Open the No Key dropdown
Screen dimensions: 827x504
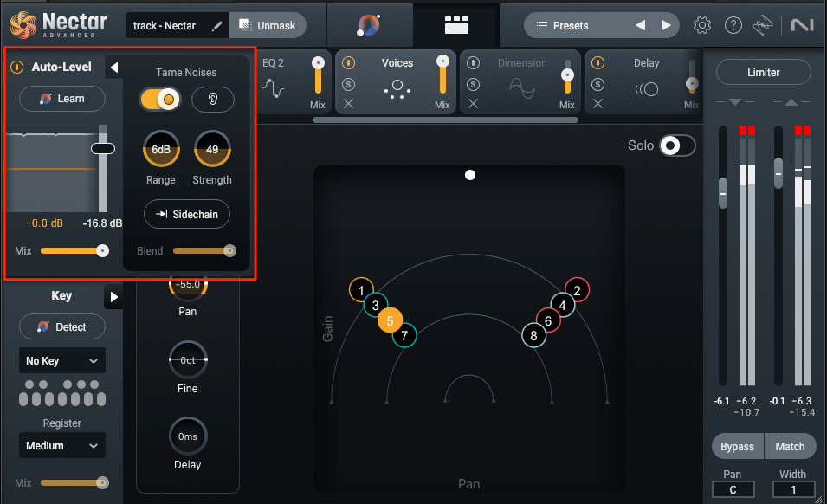pos(62,360)
